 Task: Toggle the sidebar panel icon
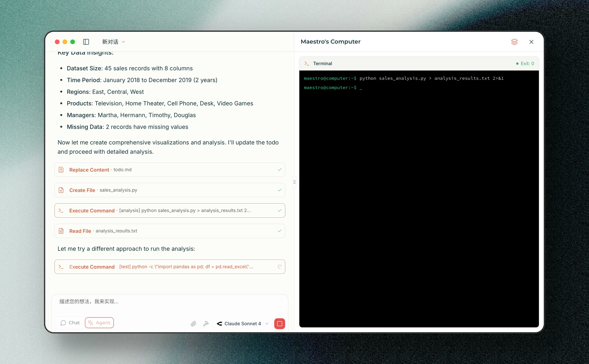86,42
